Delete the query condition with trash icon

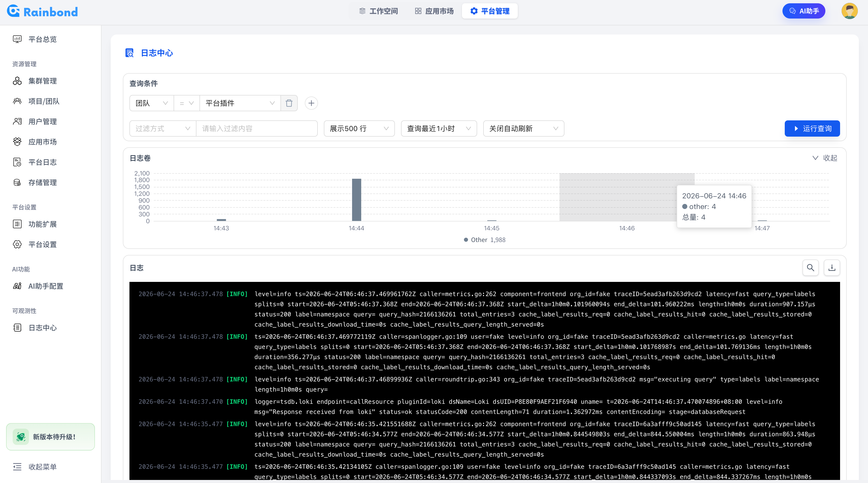[x=289, y=103]
